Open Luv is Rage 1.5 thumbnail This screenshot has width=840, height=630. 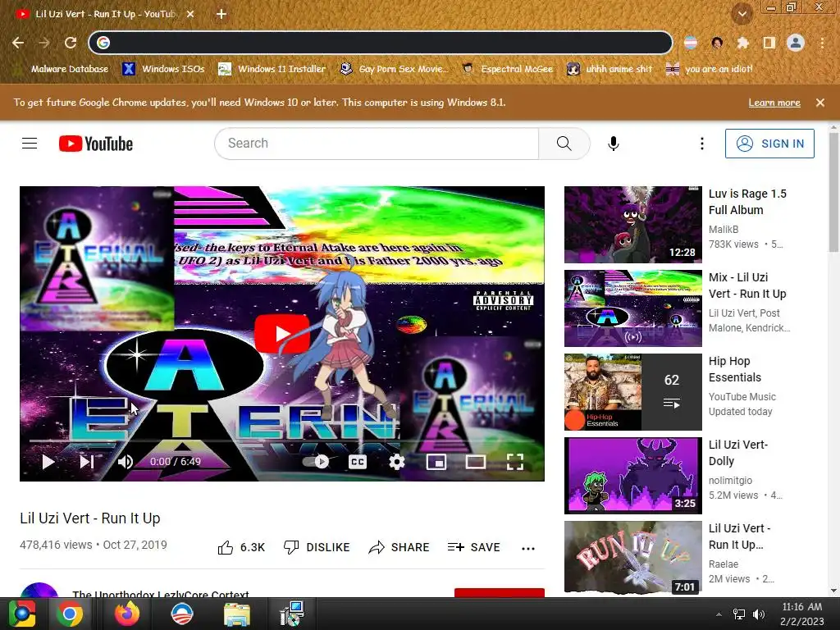[x=632, y=225]
